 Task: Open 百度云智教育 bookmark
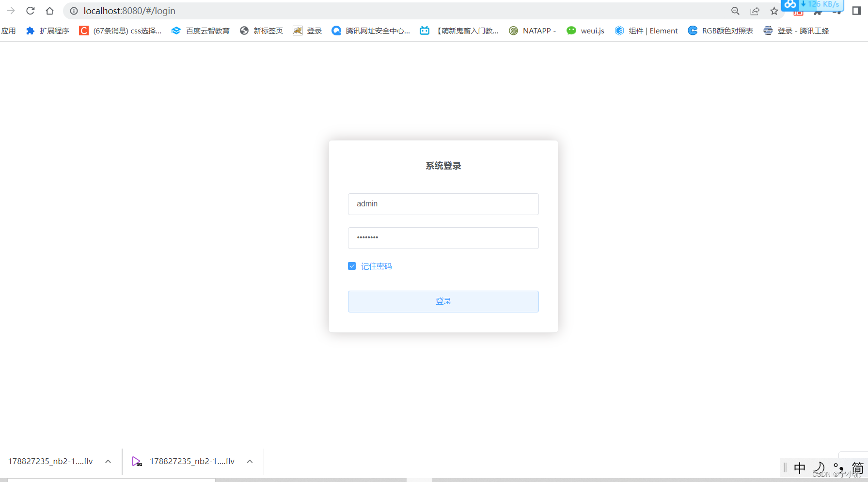201,31
